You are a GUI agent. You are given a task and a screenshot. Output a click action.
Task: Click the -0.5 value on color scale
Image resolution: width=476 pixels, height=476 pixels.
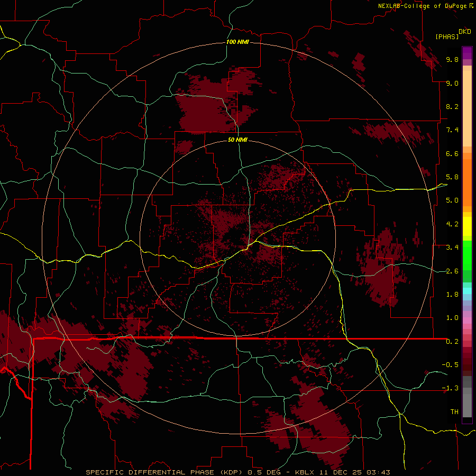point(450,365)
